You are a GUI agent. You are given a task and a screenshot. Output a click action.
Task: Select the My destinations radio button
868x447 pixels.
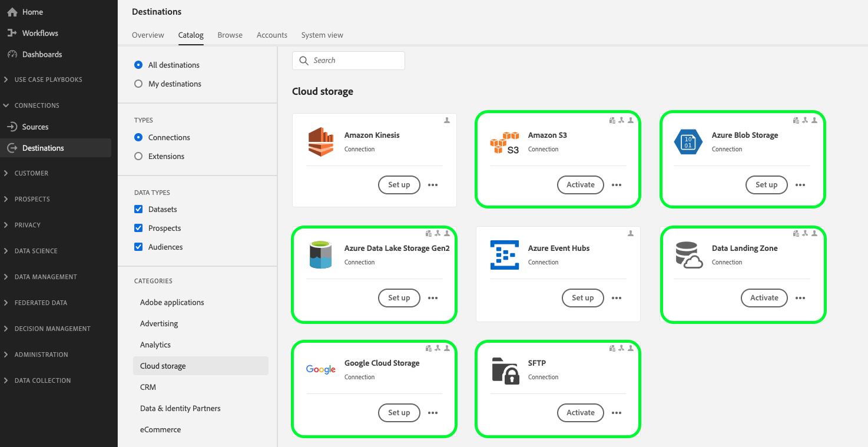tap(138, 84)
